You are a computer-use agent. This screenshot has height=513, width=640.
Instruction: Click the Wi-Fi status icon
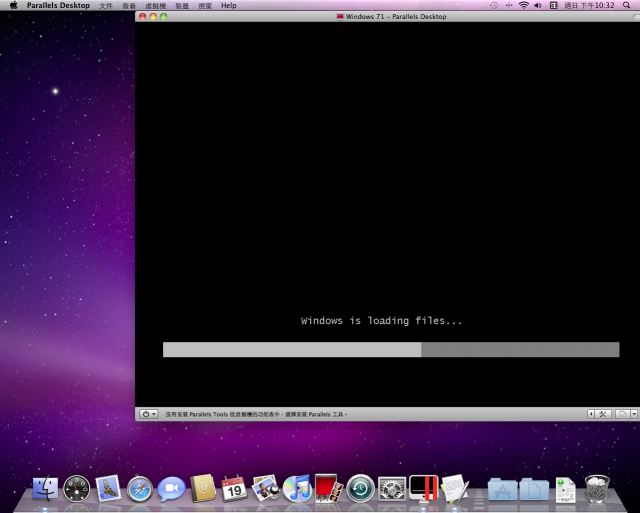523,5
